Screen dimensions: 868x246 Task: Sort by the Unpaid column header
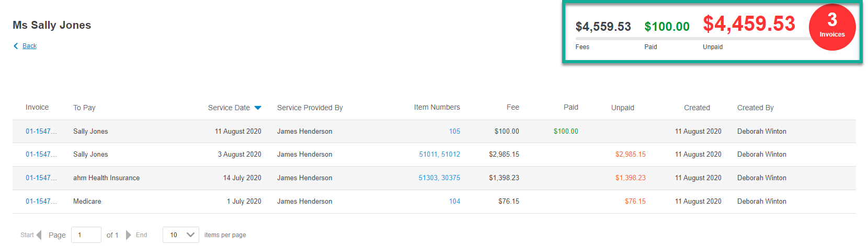[x=623, y=108]
